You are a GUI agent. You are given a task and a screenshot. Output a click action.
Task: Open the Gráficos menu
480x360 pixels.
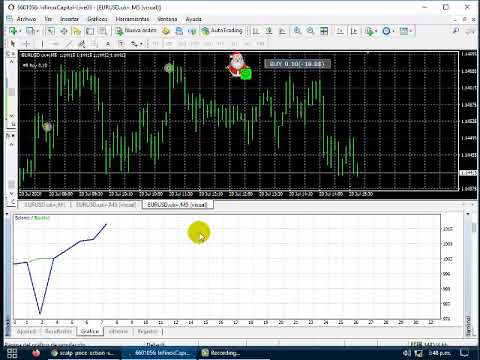[97, 19]
